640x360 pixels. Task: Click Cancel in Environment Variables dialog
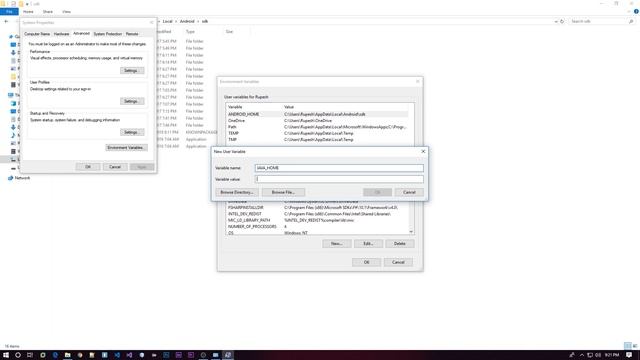click(398, 262)
